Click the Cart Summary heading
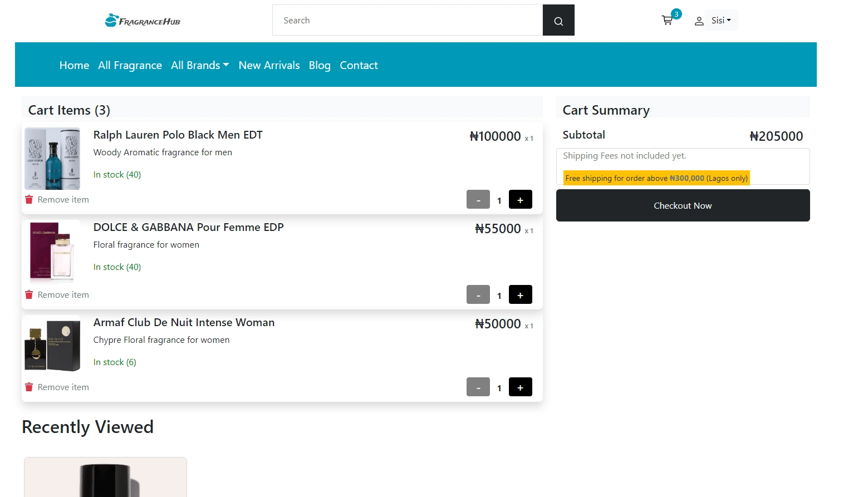 point(606,110)
